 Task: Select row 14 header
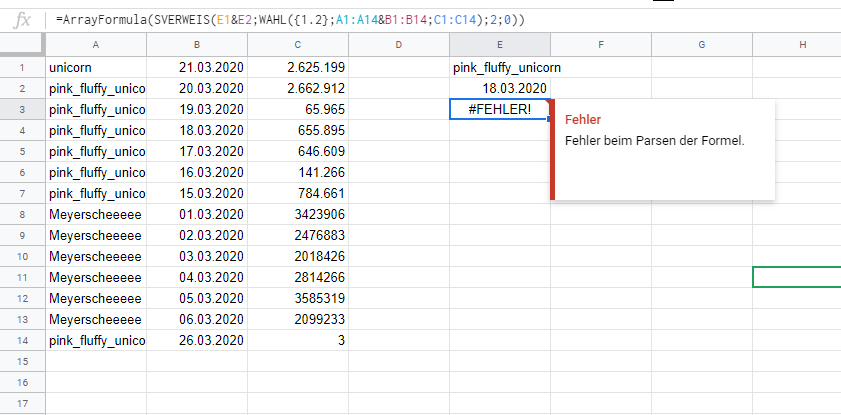coord(23,340)
